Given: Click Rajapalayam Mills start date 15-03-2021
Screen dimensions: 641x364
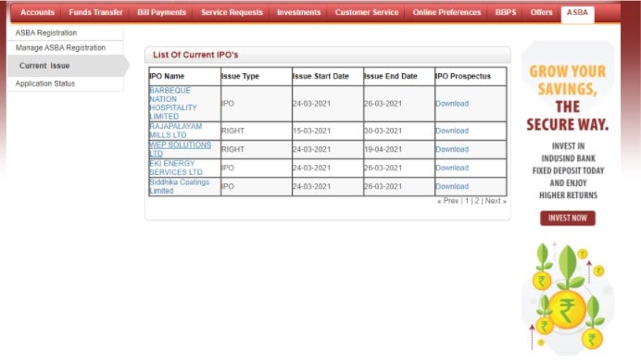Looking at the screenshot, I should pyautogui.click(x=311, y=131).
